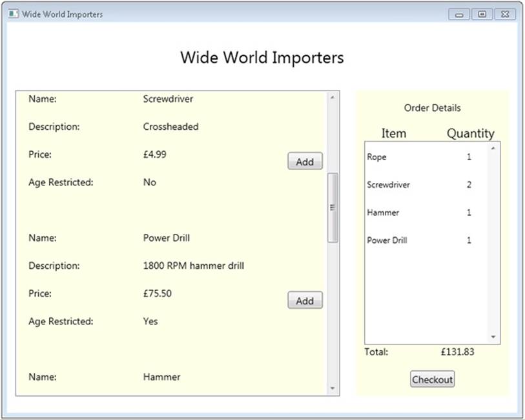Select the Hammer row in order list
Screen dimensions: 525x420
coord(426,213)
